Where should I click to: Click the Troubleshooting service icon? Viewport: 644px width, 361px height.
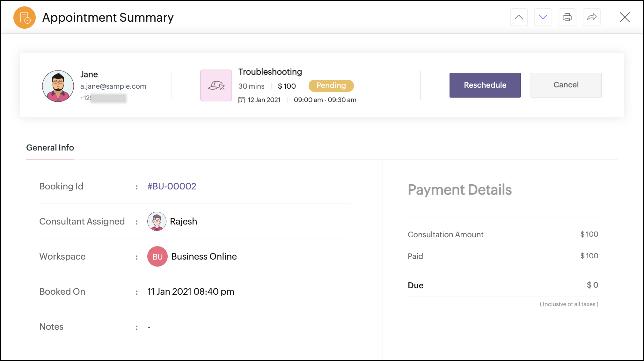coord(216,85)
